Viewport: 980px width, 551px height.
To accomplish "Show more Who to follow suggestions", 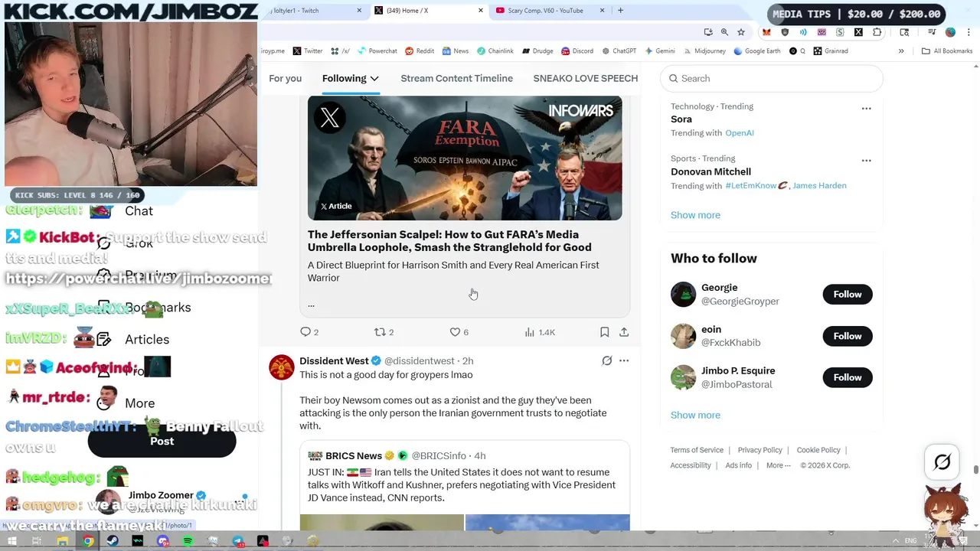I will [695, 415].
